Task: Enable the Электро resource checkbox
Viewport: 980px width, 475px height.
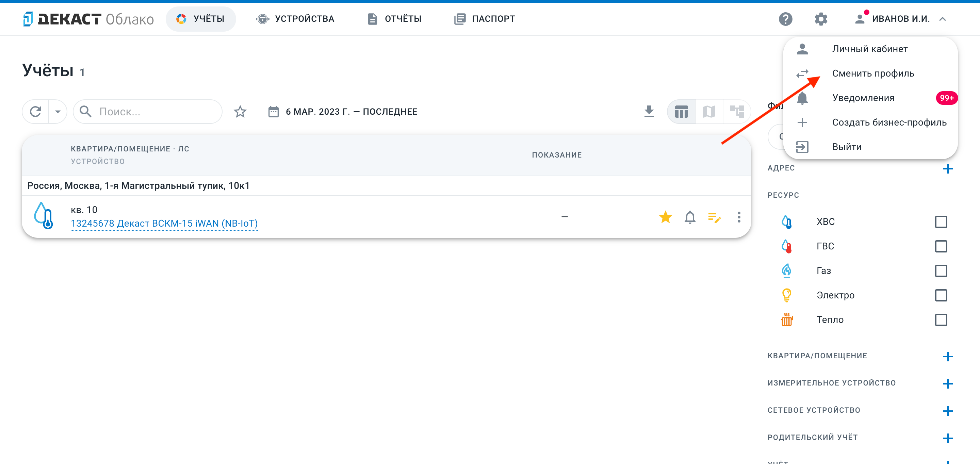Action: pyautogui.click(x=941, y=295)
